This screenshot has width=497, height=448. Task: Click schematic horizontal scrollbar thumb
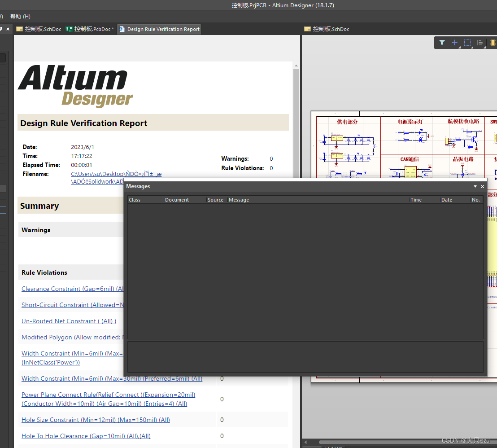tap(408, 442)
